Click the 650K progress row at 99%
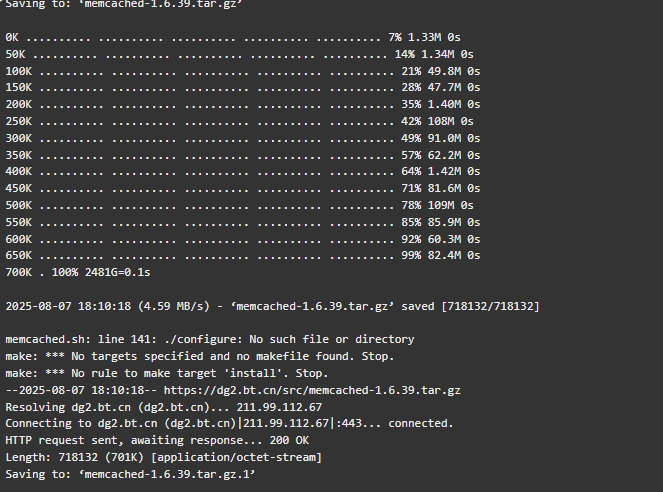663x492 pixels. [x=243, y=255]
